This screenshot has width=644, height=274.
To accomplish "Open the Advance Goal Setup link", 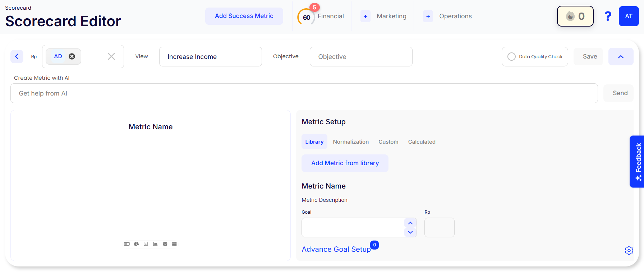I will (x=336, y=249).
